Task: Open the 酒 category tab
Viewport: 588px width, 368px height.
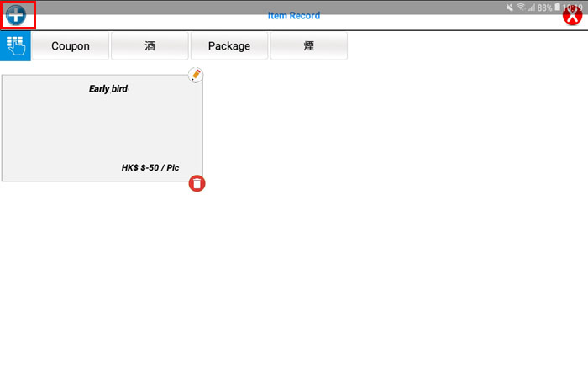Action: (x=150, y=45)
